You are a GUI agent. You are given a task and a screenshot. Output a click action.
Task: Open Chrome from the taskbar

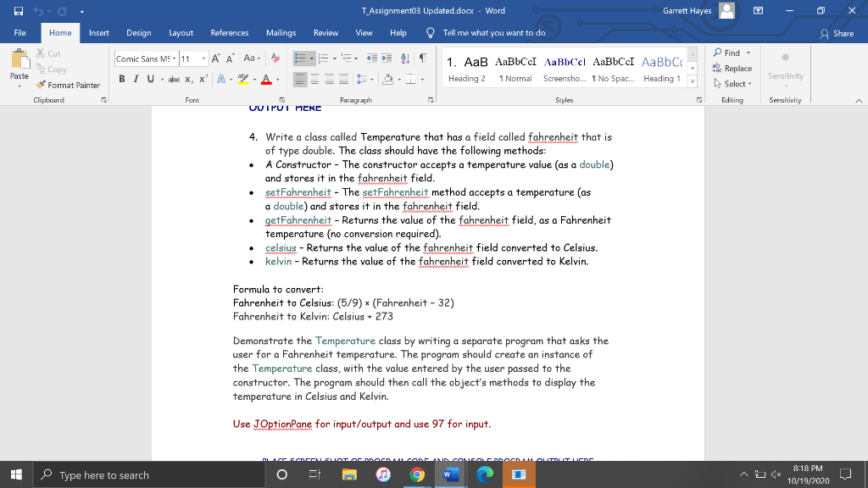click(x=416, y=475)
